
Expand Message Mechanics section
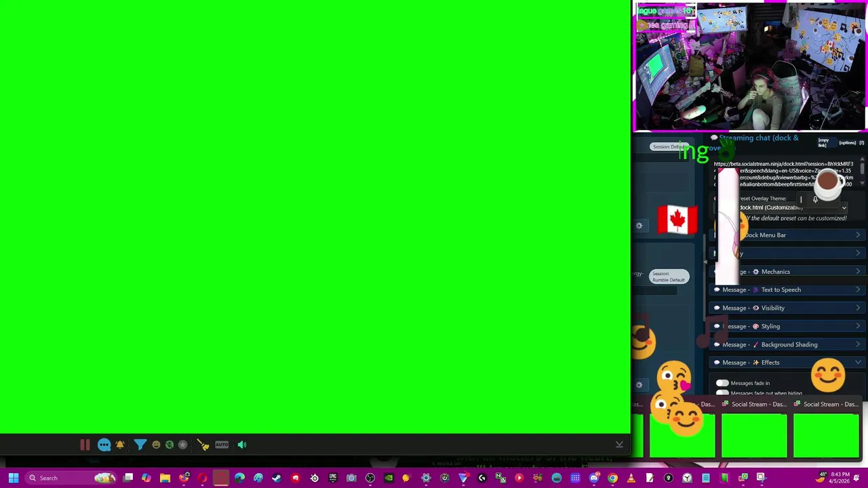[787, 272]
